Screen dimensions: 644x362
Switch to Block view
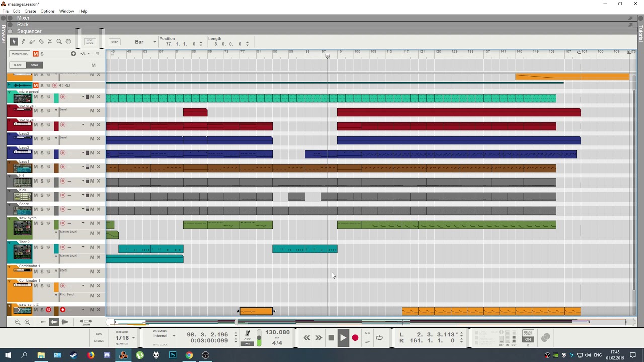pos(18,65)
